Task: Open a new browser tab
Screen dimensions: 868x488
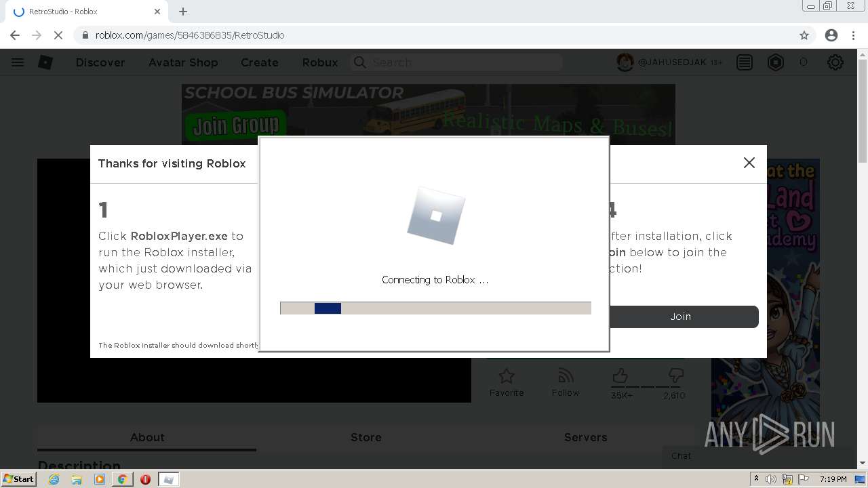Action: pos(183,12)
